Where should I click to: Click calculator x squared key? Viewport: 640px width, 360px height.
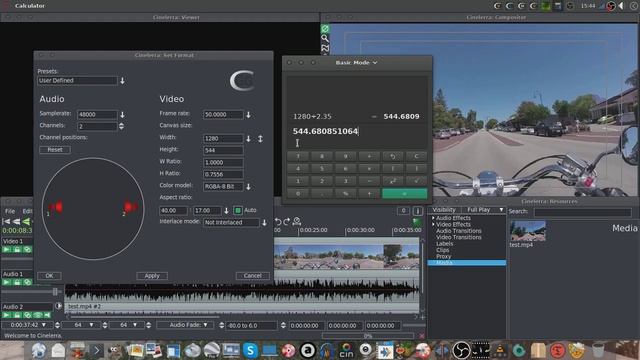coord(392,181)
